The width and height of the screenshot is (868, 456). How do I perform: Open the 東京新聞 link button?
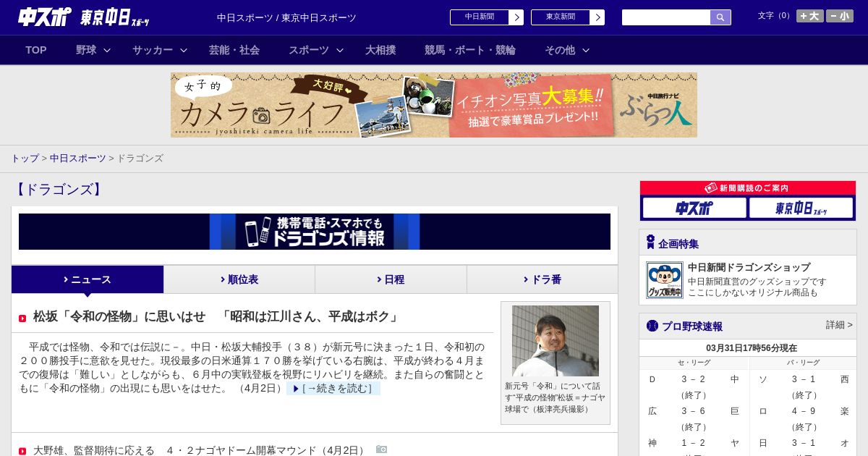click(x=561, y=17)
